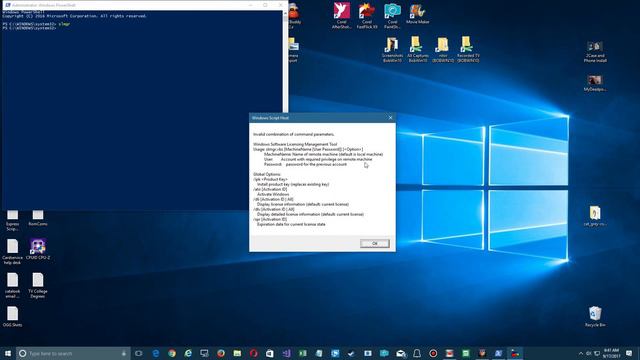Show hidden system tray icons
640x360 pixels.
(581, 353)
